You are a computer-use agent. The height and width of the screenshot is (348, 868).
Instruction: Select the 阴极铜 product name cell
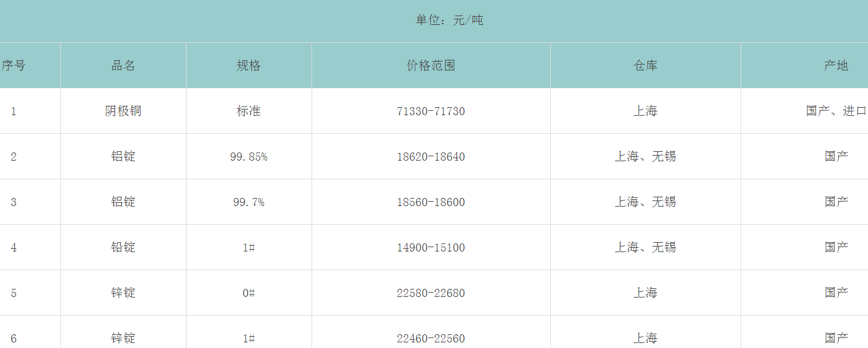(x=123, y=111)
